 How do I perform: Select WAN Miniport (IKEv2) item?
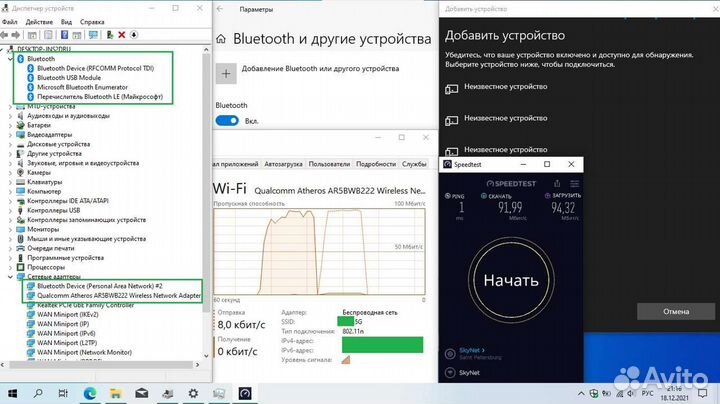[68, 314]
